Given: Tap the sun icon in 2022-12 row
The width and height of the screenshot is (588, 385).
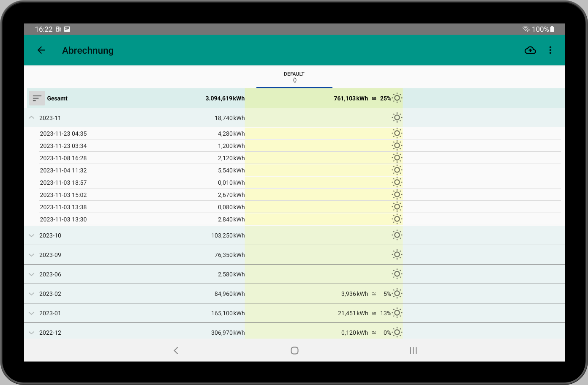Looking at the screenshot, I should (x=397, y=332).
